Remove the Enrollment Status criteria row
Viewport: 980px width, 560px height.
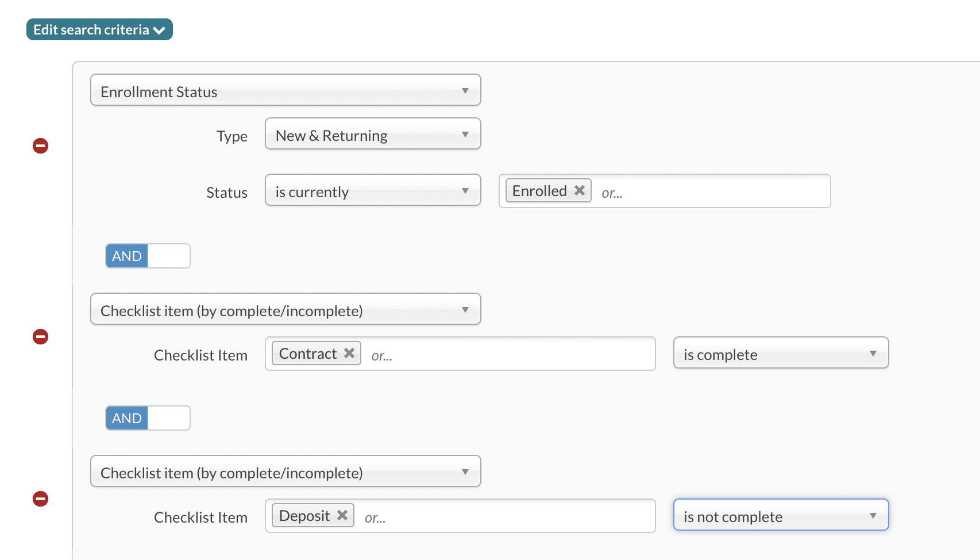(40, 146)
